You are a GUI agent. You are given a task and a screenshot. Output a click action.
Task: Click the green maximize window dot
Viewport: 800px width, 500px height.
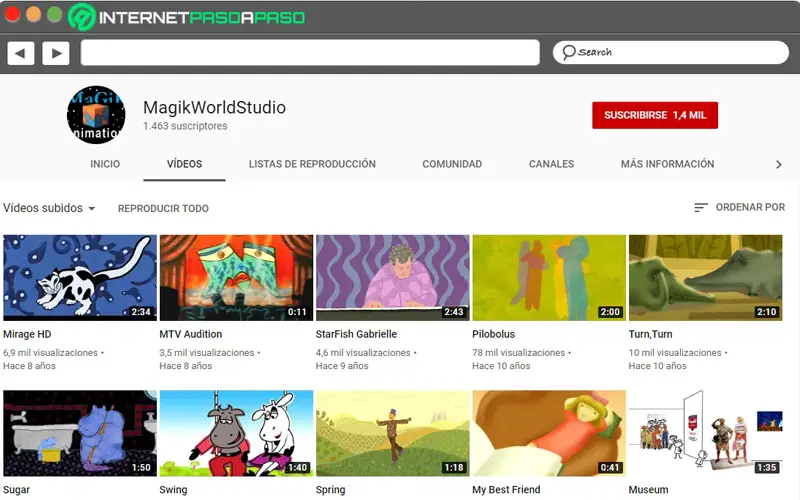pos(55,15)
